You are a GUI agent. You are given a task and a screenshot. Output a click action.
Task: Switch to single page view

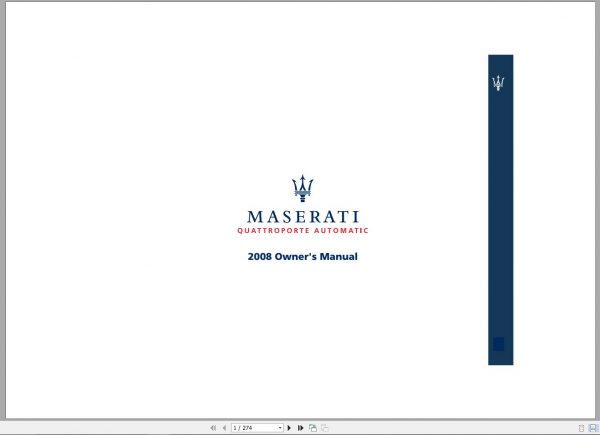tap(581, 428)
